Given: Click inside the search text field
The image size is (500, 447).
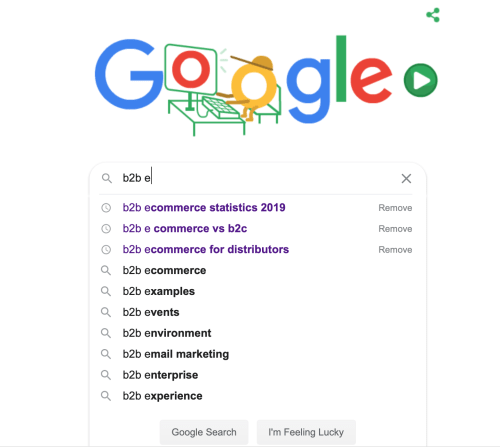Looking at the screenshot, I should point(258,178).
